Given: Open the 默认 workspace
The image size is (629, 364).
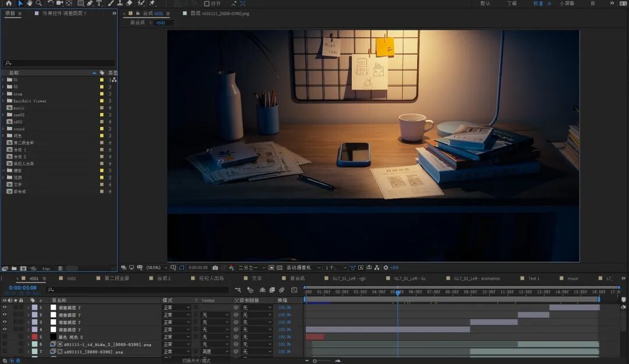Looking at the screenshot, I should point(485,3).
